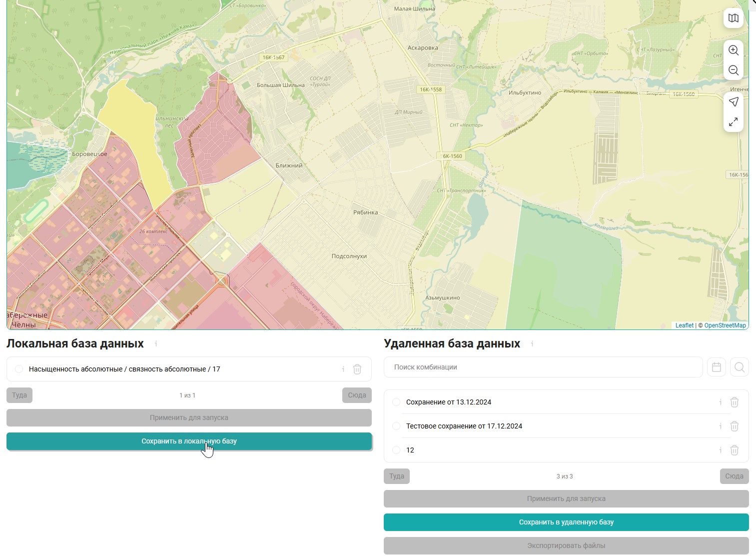Click 'Экспортировать файлы' button

click(566, 545)
